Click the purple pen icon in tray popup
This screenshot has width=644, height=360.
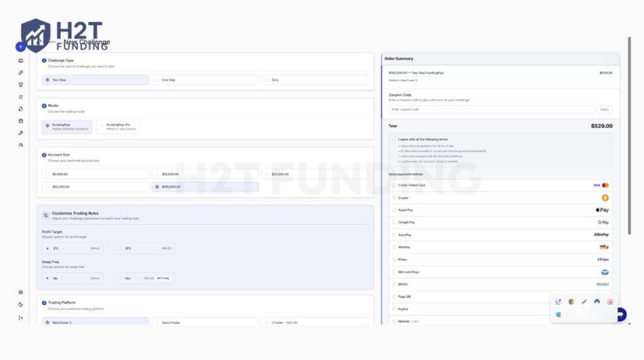[x=584, y=301]
